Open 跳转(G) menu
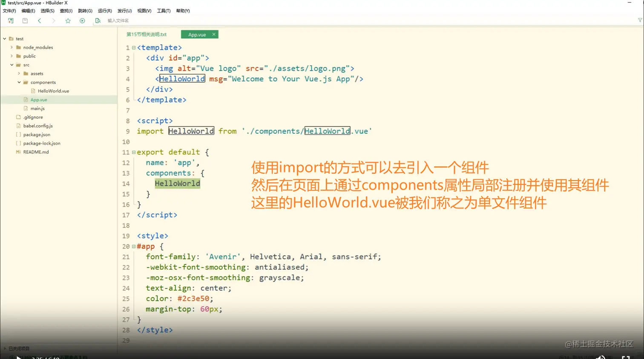 85,11
